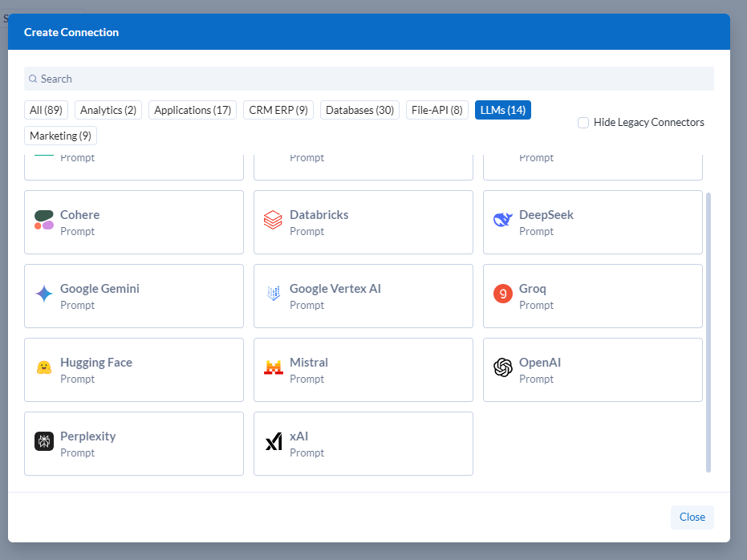Click the Google Gemini sparkle icon
This screenshot has width=747, height=560.
(44, 294)
